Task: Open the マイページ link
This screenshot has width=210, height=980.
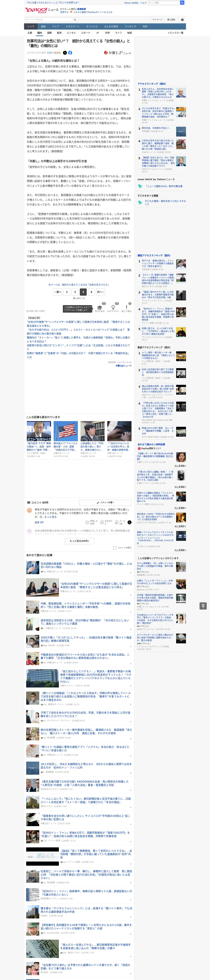Action: pyautogui.click(x=157, y=20)
